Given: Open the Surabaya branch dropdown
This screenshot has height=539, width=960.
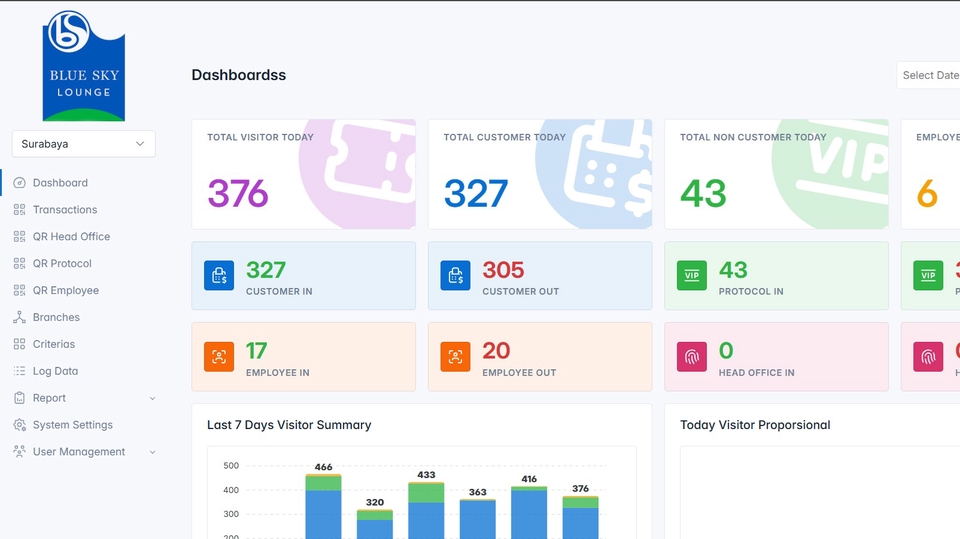Looking at the screenshot, I should coord(83,144).
